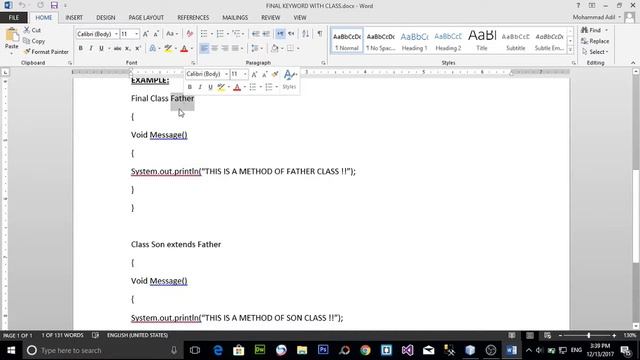
Task: Open the Borders dropdown arrow
Action: tap(298, 49)
